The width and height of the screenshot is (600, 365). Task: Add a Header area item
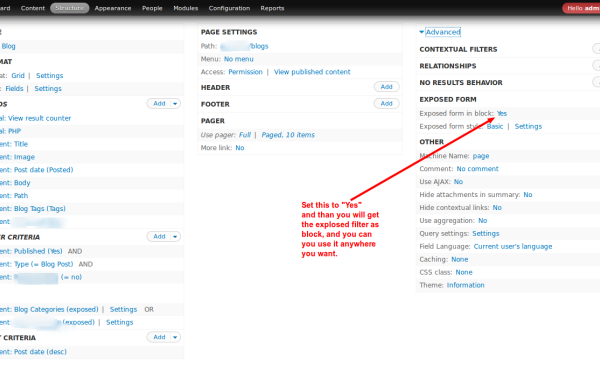(x=386, y=87)
